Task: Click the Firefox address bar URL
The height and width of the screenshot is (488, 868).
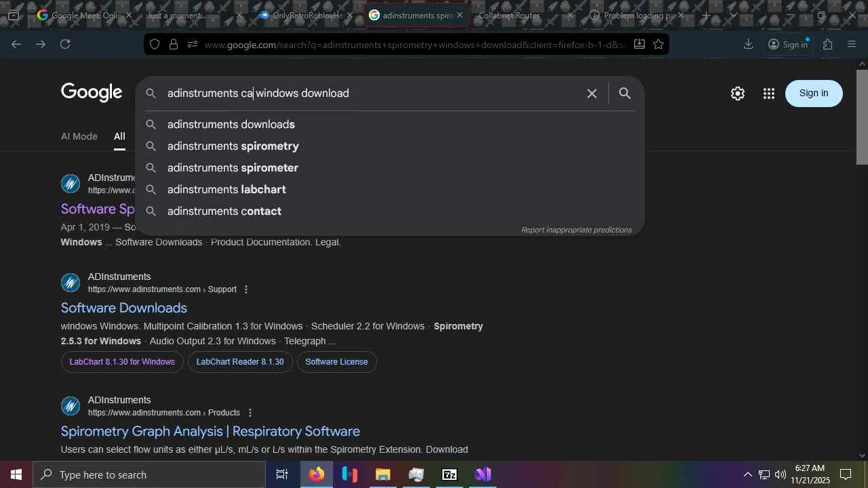Action: point(415,45)
